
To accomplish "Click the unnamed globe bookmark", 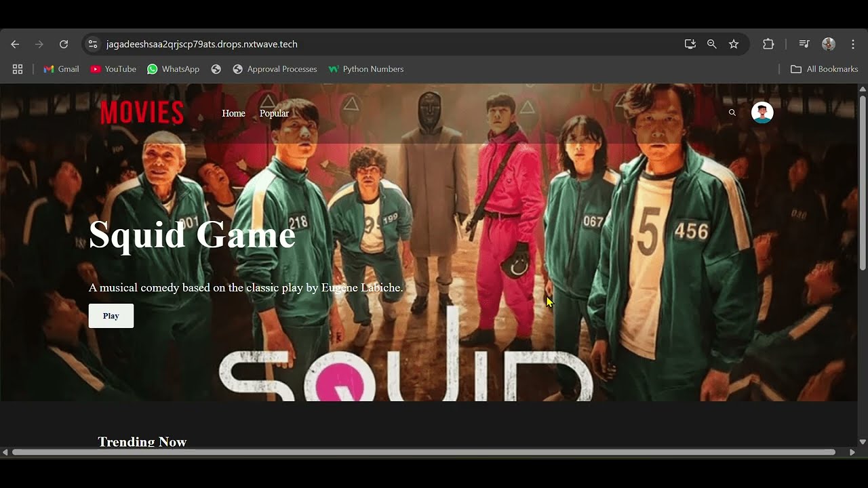I will click(216, 69).
